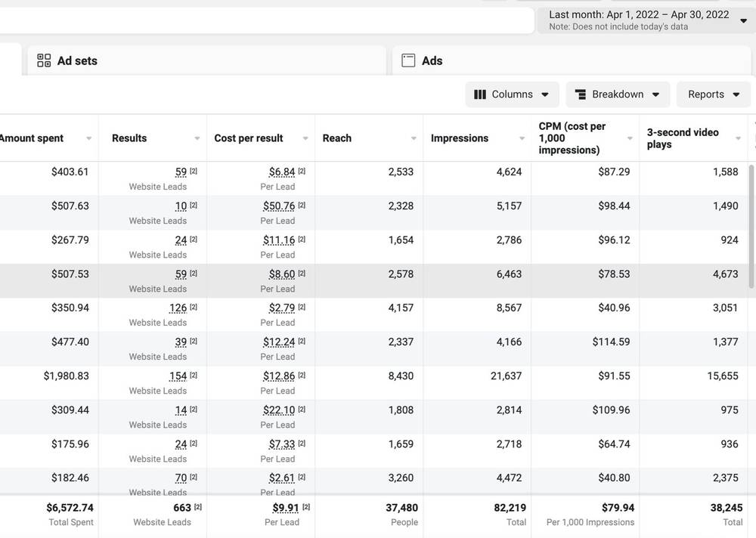Click the Ad sets grid icon
756x538 pixels.
[44, 60]
